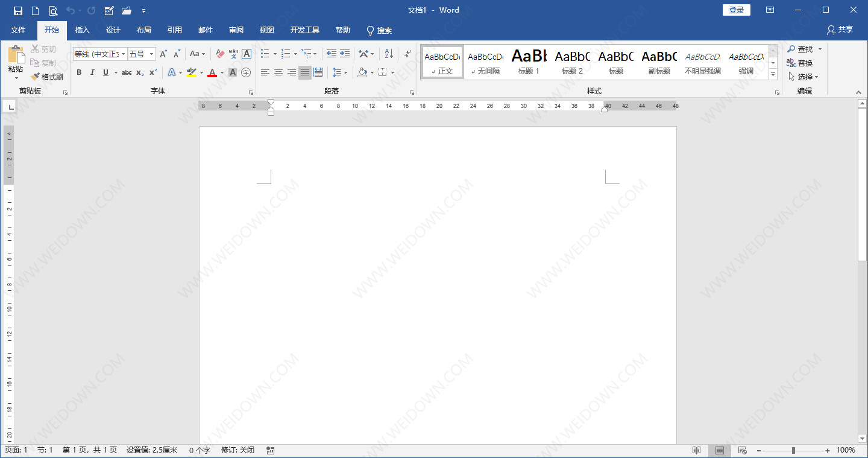Toggle Bold formatting
This screenshot has width=868, height=458.
coord(79,72)
